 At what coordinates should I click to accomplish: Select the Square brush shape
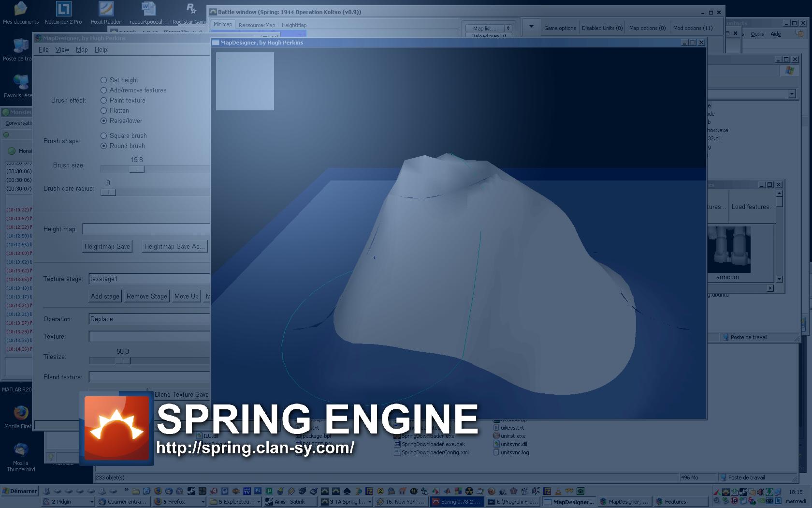103,136
